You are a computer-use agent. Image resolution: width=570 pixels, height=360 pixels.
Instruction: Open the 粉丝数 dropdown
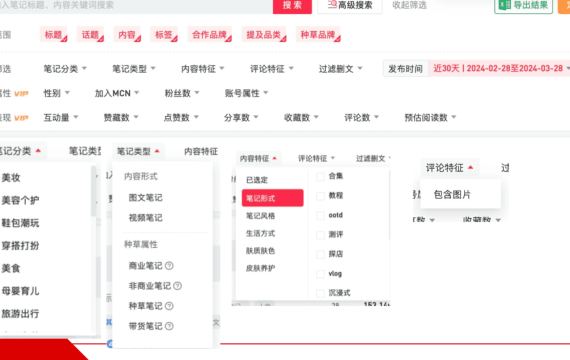coord(182,93)
